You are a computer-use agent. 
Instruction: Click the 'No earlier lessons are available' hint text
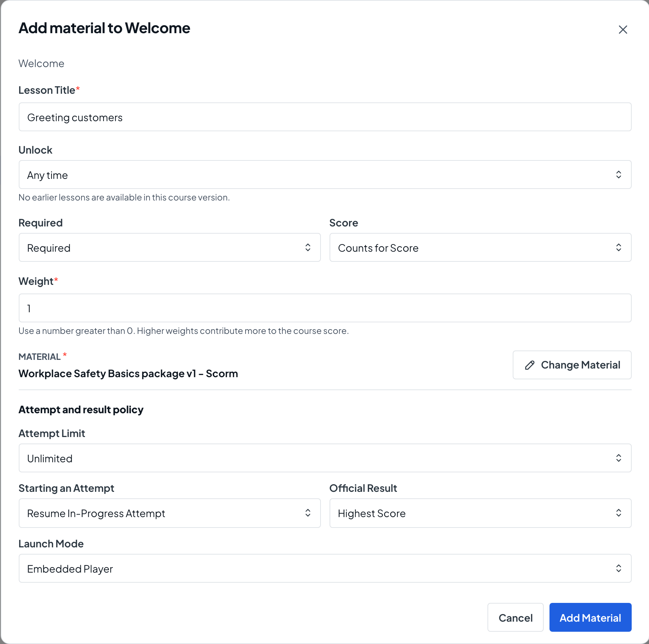coord(124,198)
